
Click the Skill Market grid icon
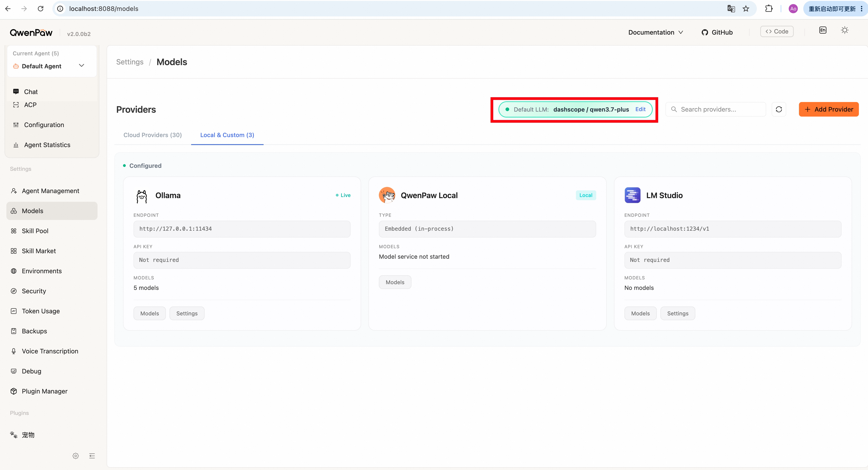point(14,251)
